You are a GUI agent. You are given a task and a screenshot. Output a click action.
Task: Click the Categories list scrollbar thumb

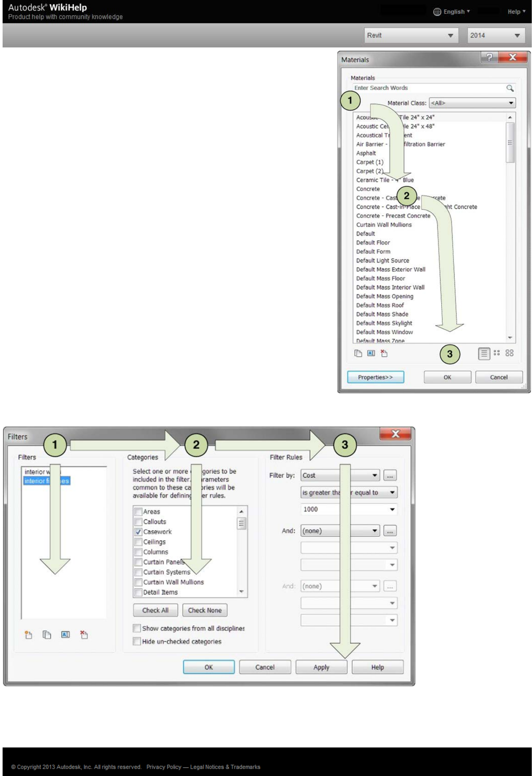242,524
